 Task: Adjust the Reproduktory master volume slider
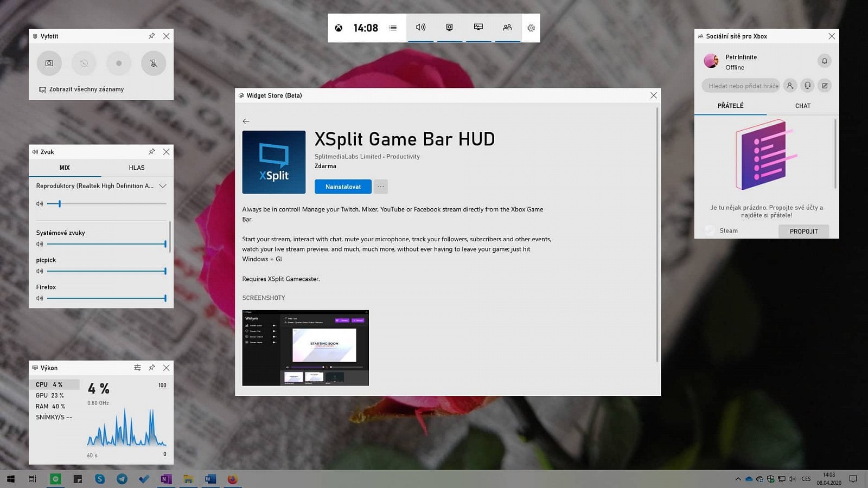click(106, 204)
